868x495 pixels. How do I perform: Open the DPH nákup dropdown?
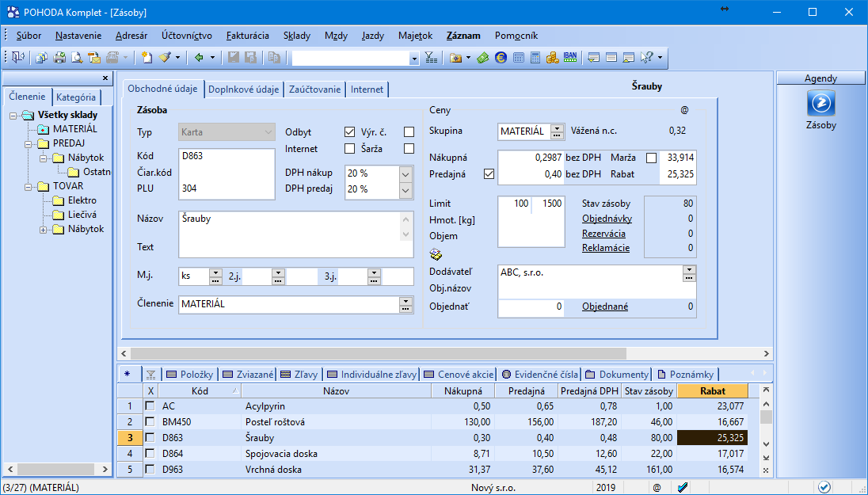coord(405,173)
